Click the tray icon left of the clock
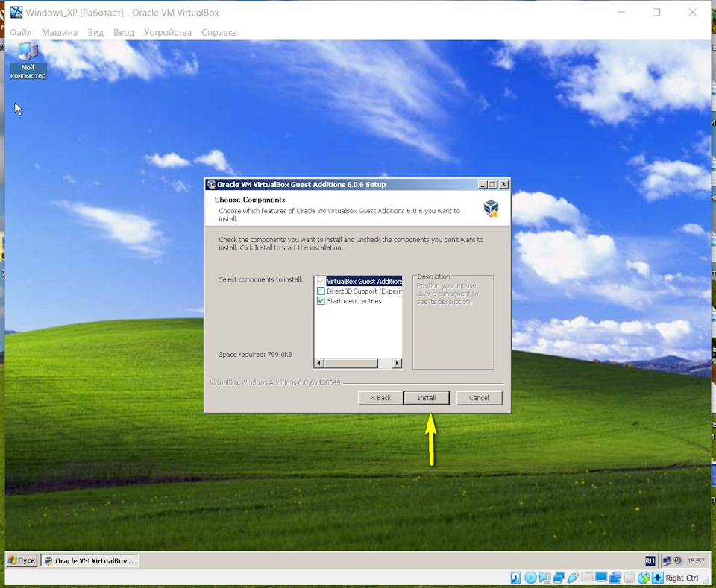The image size is (716, 588). pyautogui.click(x=678, y=560)
